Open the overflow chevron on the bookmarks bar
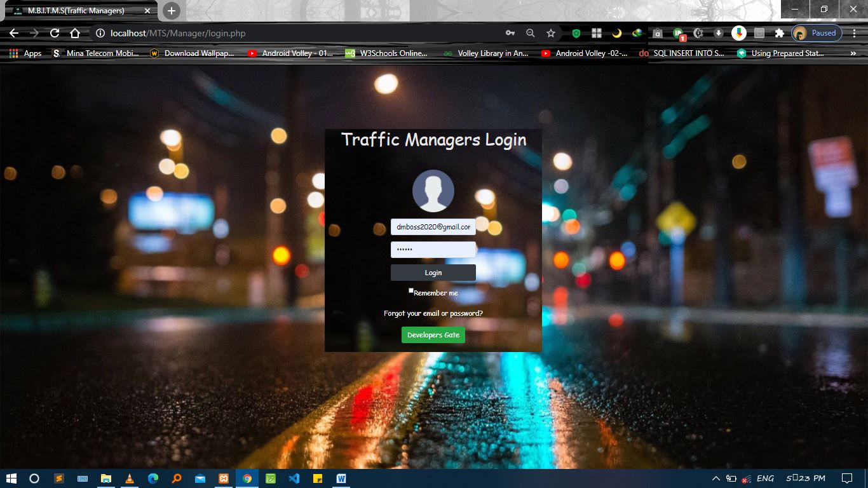This screenshot has width=868, height=488. (854, 53)
